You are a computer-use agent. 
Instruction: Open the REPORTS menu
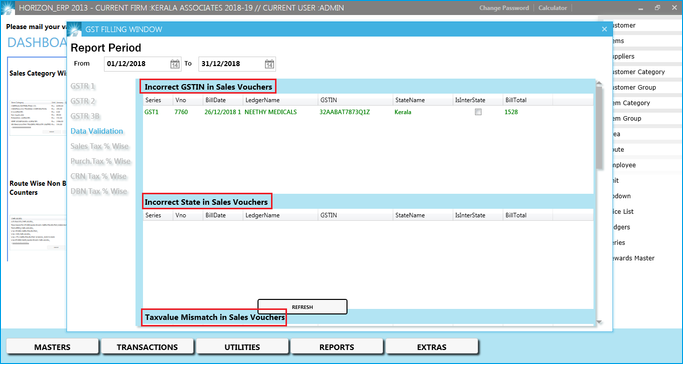[x=337, y=347]
